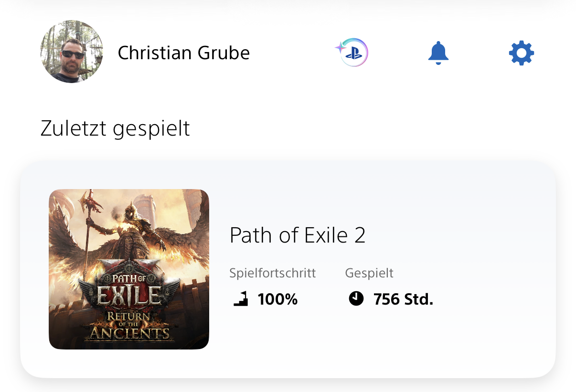
Task: Tap the clock icon beside 756 Std.
Action: pyautogui.click(x=356, y=299)
